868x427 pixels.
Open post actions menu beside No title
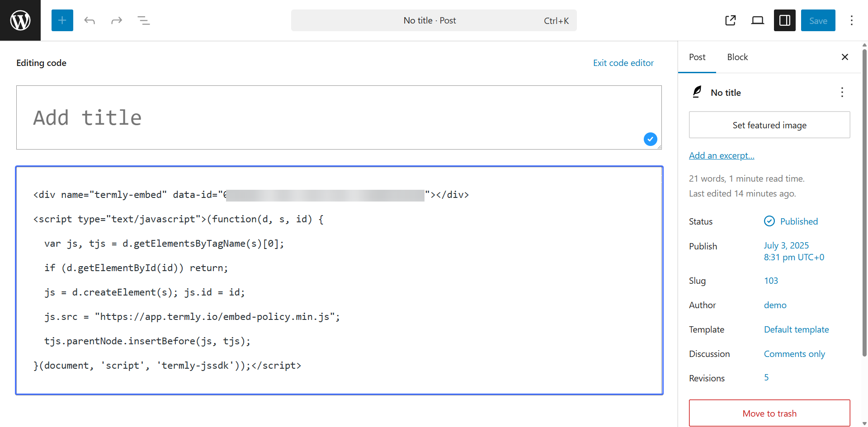(x=842, y=92)
